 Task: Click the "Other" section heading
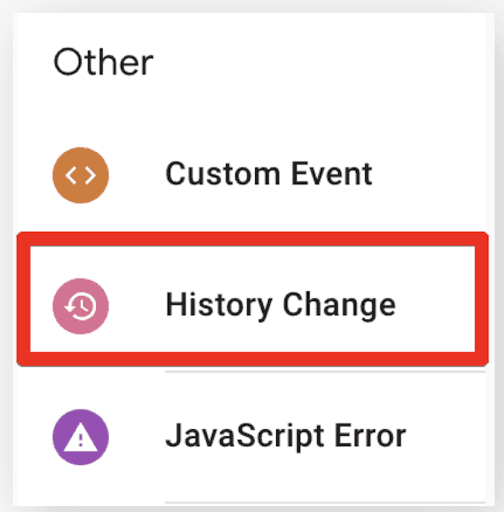pos(103,62)
